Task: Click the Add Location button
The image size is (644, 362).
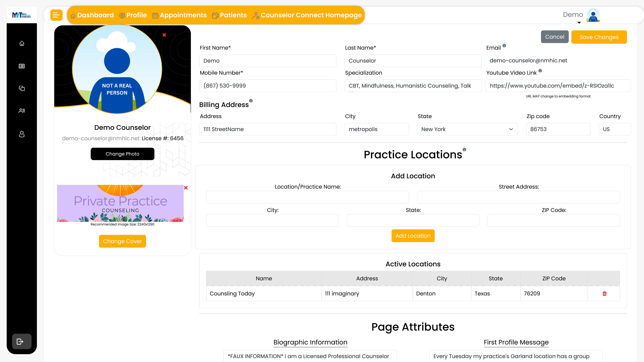Action: pyautogui.click(x=413, y=236)
